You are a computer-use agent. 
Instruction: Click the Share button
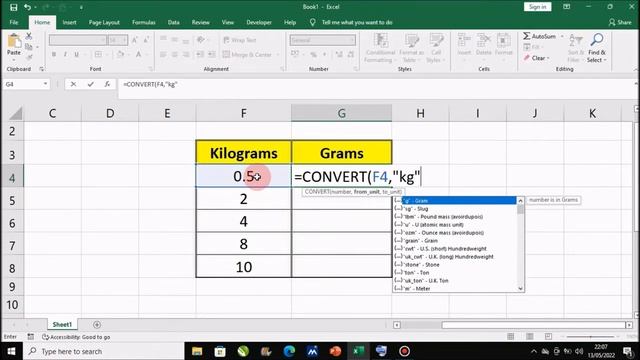[x=620, y=22]
